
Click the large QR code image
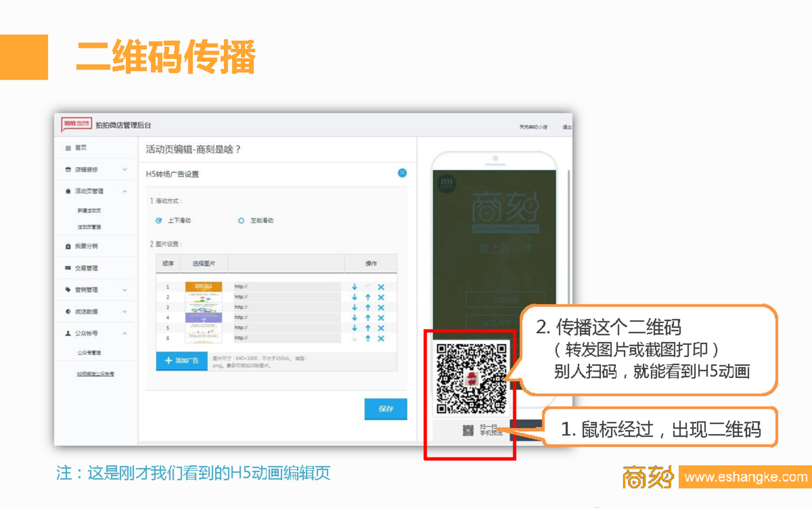click(471, 378)
